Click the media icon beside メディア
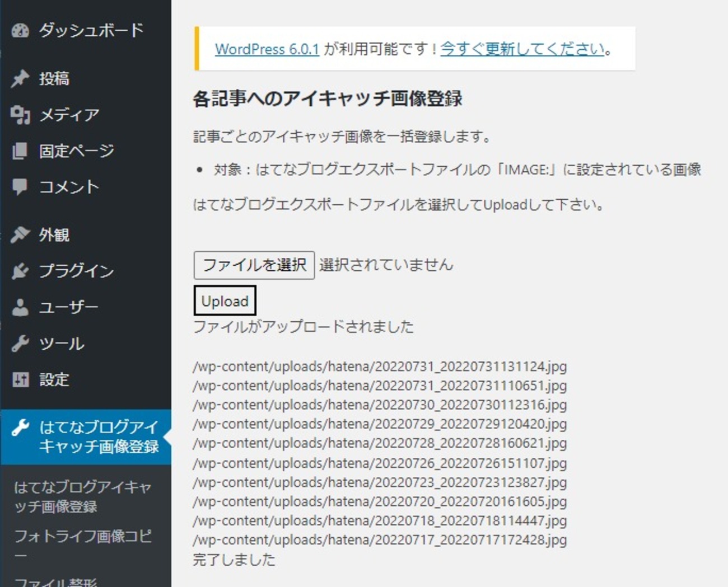 20,115
